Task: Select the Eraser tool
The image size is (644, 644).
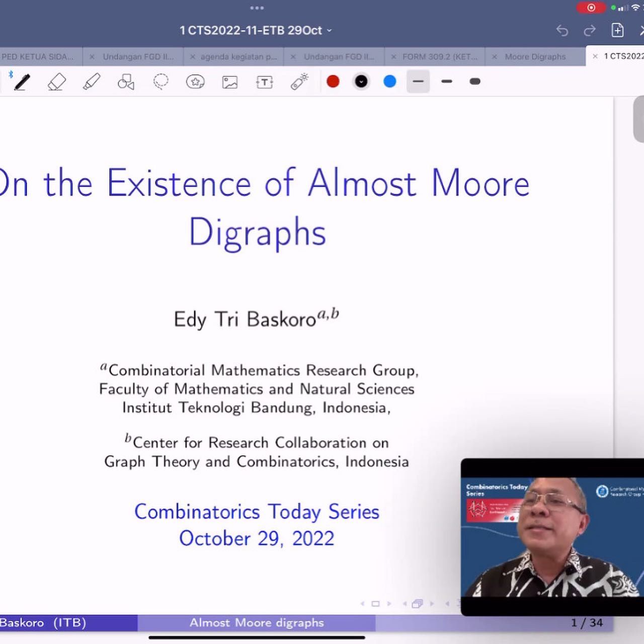Action: point(56,82)
